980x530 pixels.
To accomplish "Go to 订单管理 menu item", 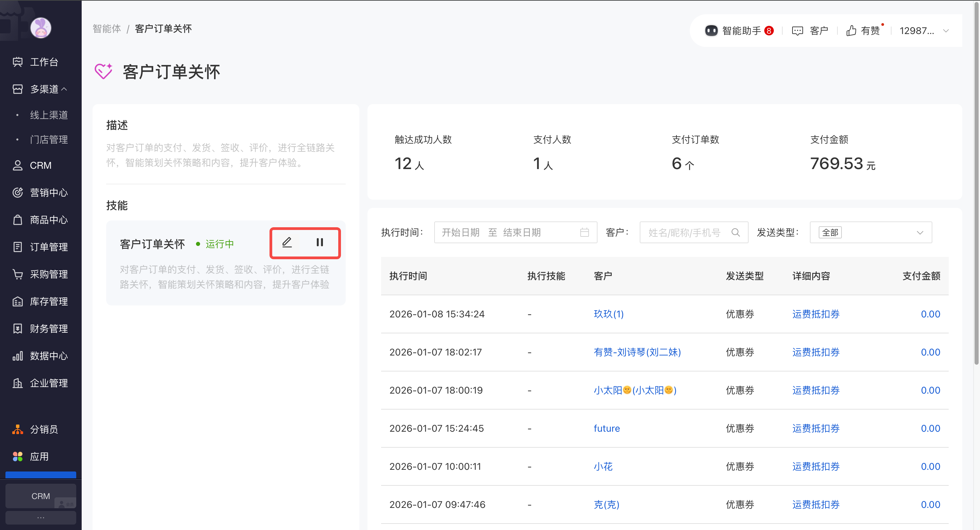I will pos(48,247).
